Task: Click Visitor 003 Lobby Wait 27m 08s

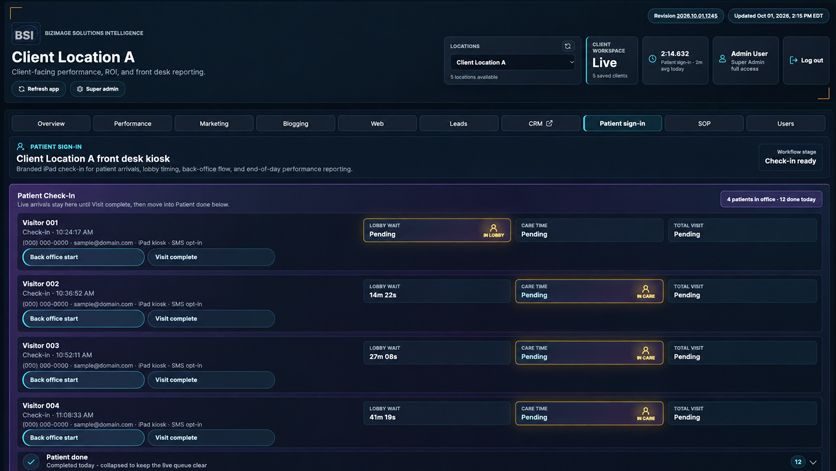Action: pyautogui.click(x=437, y=353)
